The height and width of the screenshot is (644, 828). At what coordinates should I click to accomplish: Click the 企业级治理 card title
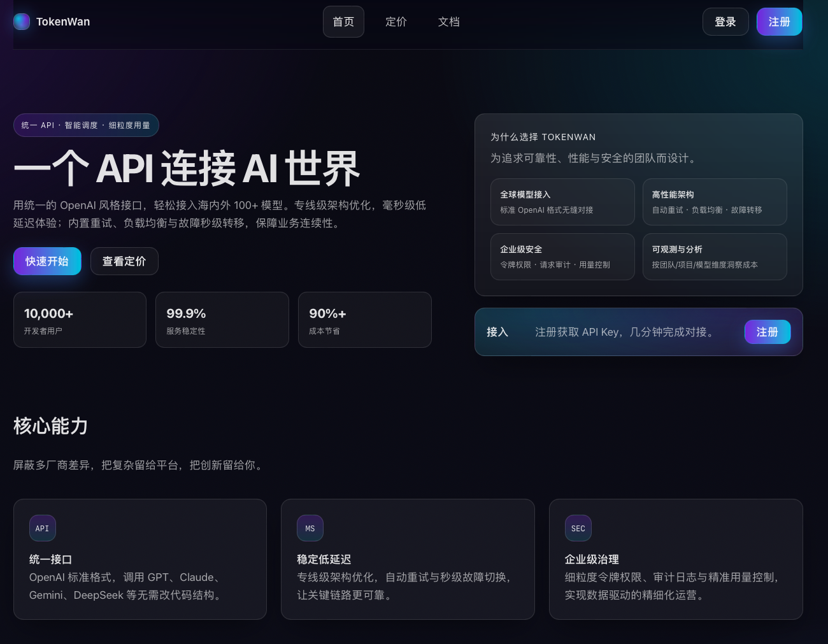[592, 559]
